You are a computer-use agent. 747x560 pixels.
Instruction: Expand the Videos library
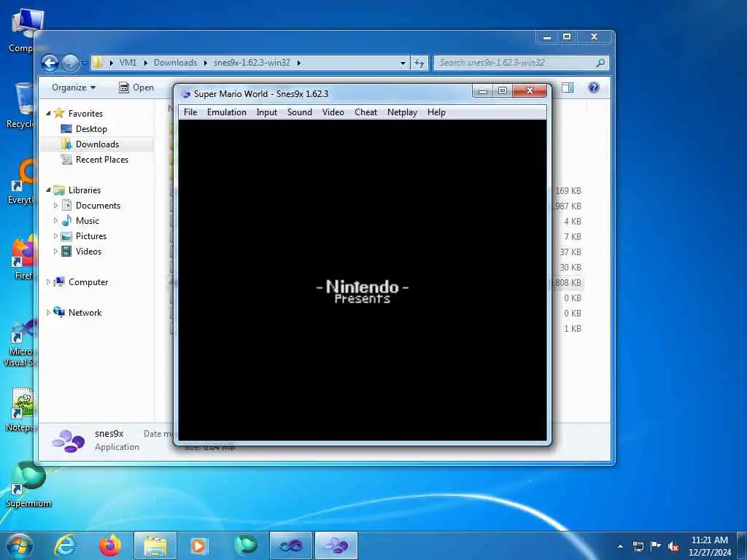[x=55, y=252]
